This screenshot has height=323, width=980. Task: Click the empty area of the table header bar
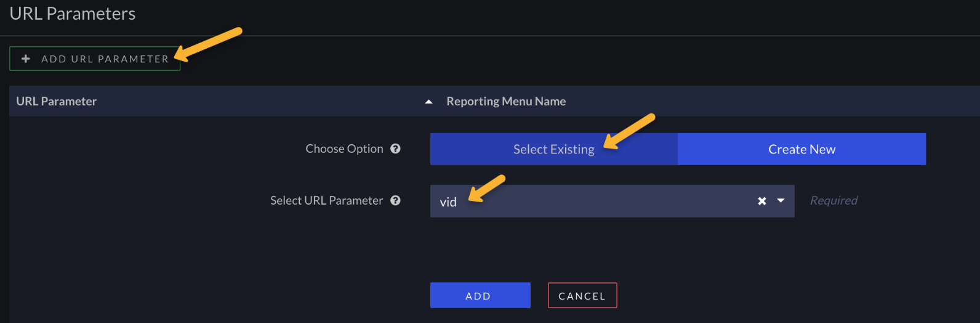(x=769, y=101)
